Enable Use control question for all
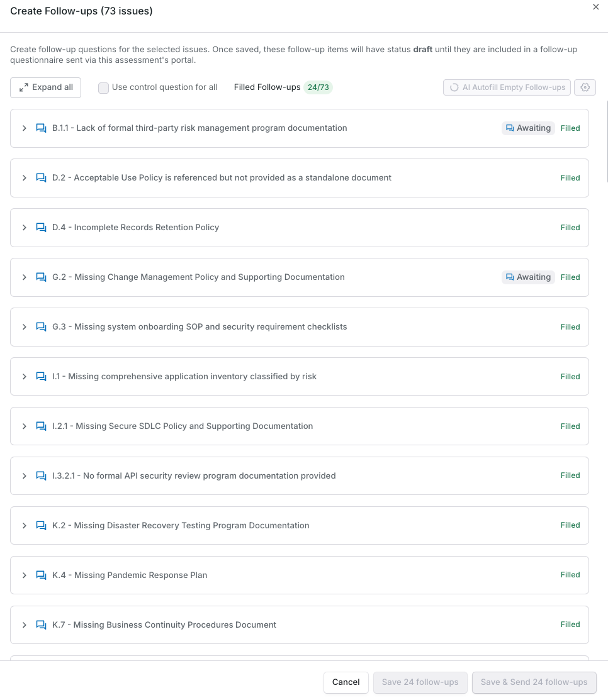This screenshot has height=700, width=608. (x=104, y=87)
